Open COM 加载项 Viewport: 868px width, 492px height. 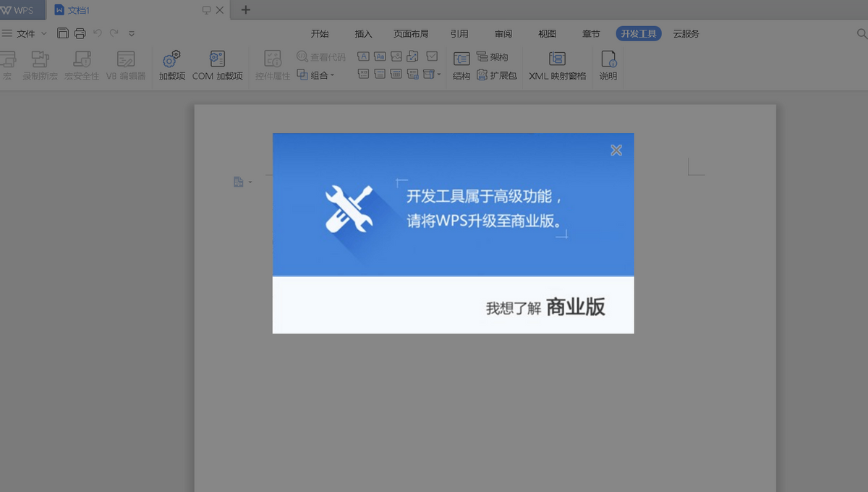(x=217, y=65)
